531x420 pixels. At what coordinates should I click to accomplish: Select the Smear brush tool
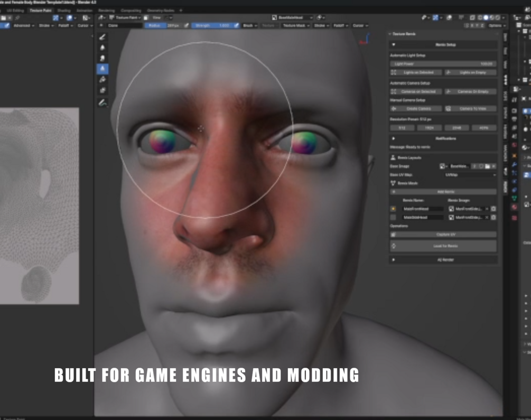pyautogui.click(x=103, y=58)
